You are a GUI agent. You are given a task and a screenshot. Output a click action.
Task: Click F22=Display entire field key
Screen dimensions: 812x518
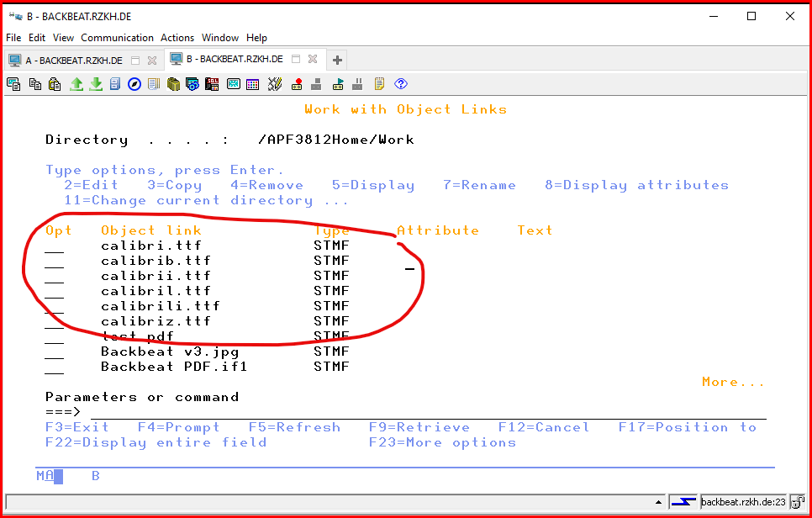pos(156,442)
